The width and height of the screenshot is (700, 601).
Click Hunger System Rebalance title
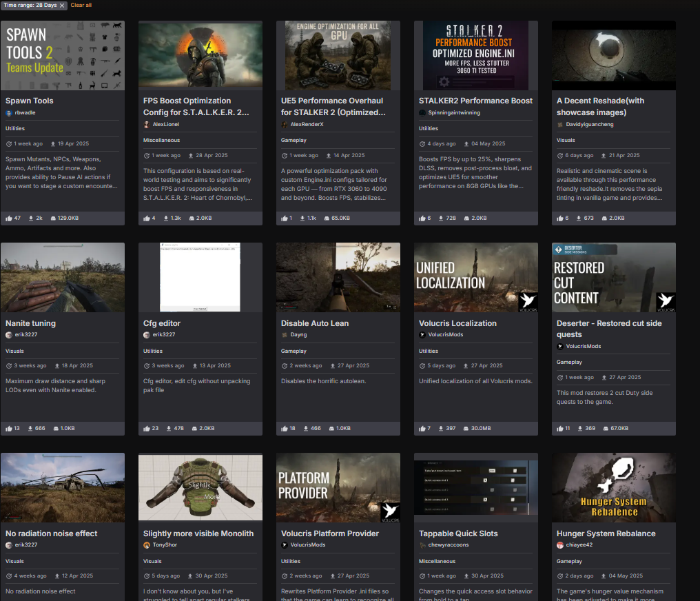pyautogui.click(x=606, y=533)
